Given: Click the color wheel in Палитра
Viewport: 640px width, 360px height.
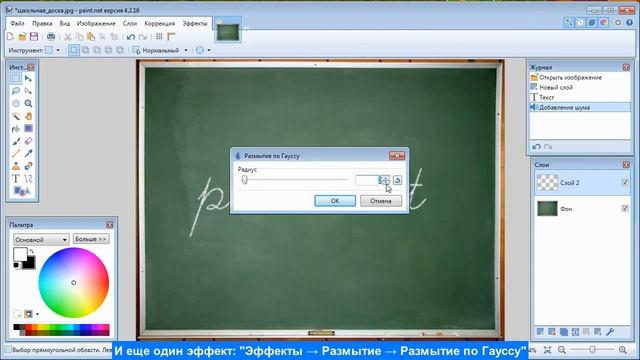Looking at the screenshot, I should [x=74, y=282].
